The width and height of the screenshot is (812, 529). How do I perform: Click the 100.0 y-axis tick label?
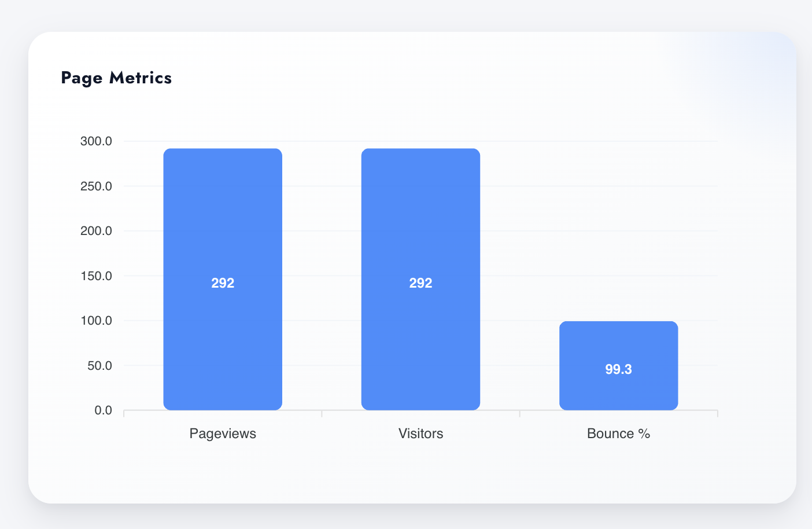[96, 321]
